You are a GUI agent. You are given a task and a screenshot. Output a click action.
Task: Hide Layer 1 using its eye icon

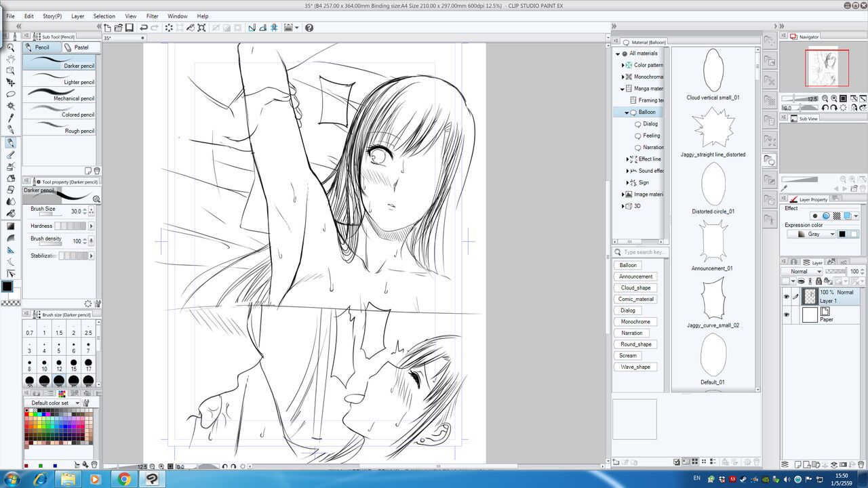click(787, 296)
